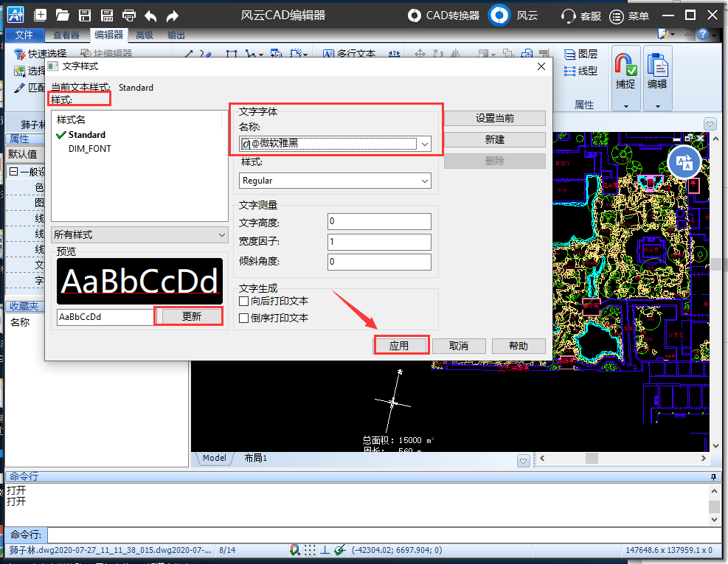Save drawing with the floppy disk icon
Image resolution: width=728 pixels, height=564 pixels.
[x=85, y=15]
